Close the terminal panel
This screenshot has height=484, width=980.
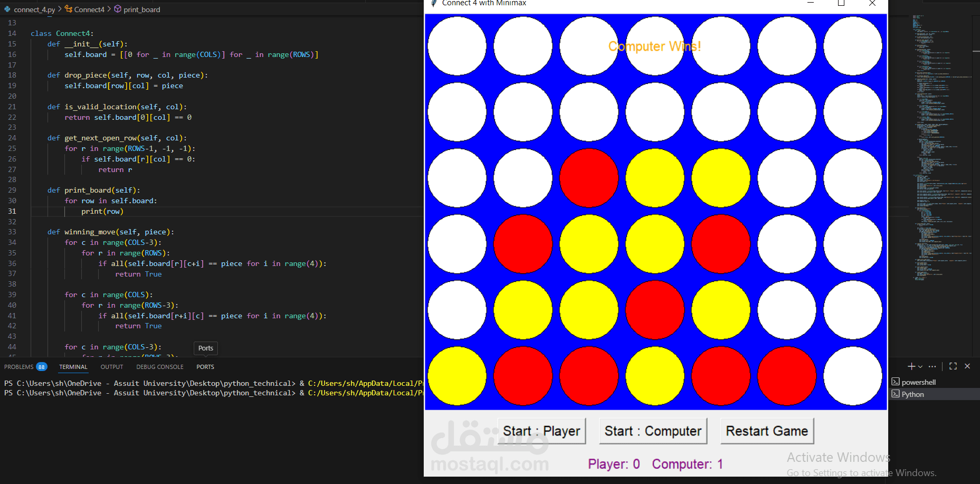click(x=967, y=366)
